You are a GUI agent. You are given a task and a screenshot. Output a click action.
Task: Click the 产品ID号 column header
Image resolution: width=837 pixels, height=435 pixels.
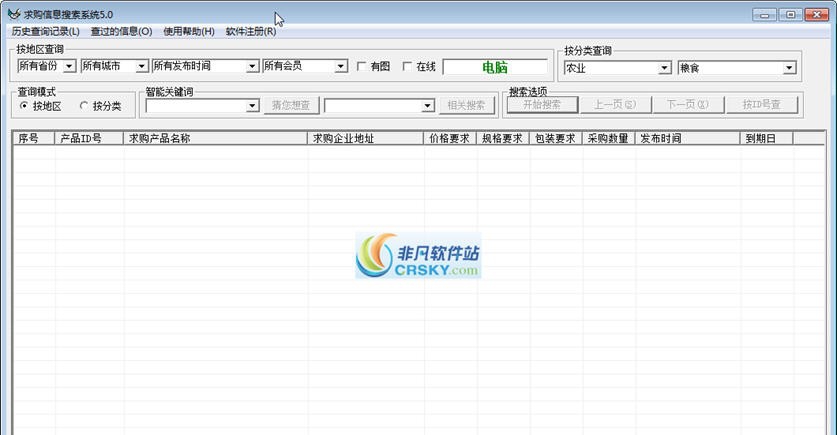[x=89, y=138]
